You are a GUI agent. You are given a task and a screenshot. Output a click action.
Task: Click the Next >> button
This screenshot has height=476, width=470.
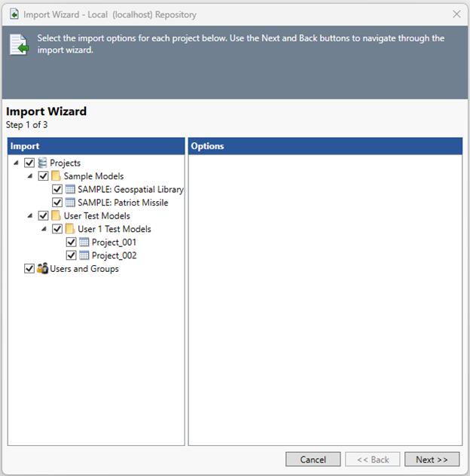click(432, 459)
